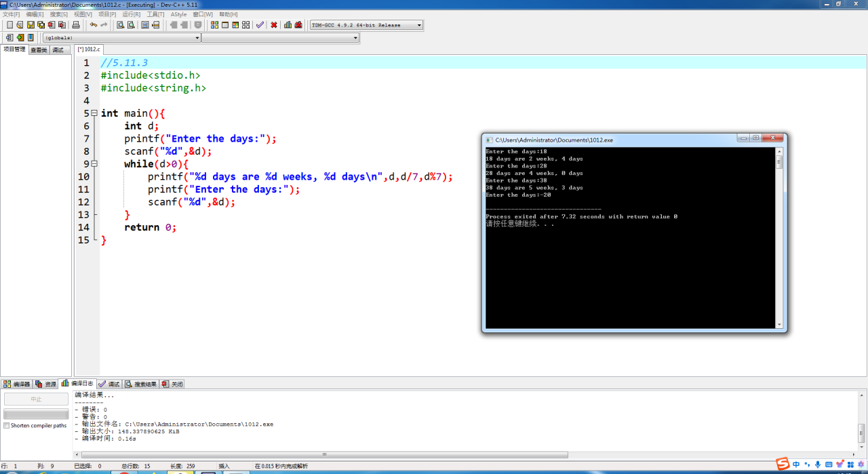The height and width of the screenshot is (474, 868).
Task: Open the 搜索[S] menu
Action: (x=58, y=14)
